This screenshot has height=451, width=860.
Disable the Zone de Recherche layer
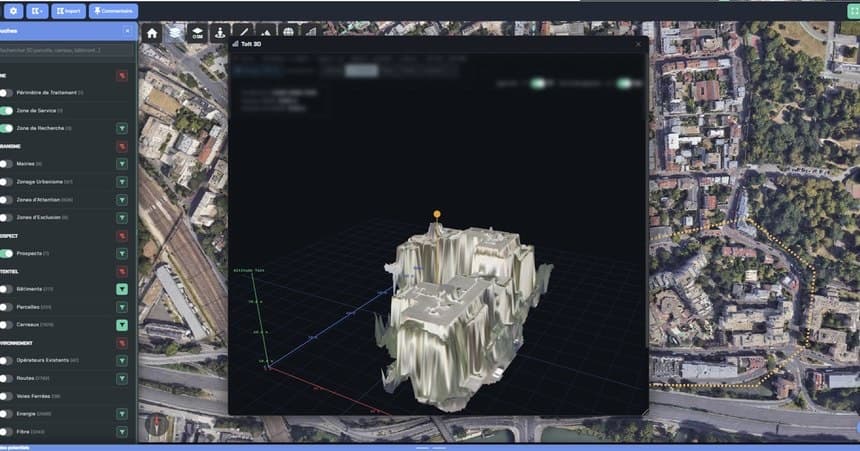(6, 128)
